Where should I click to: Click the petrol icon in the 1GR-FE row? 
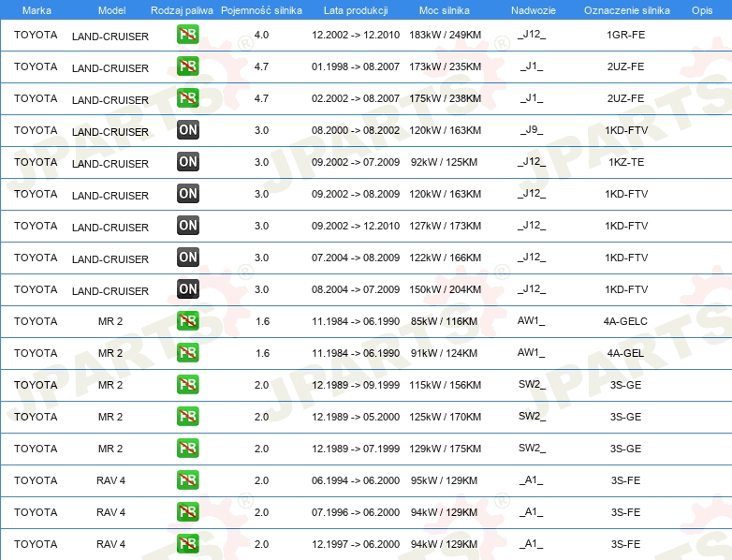coord(187,35)
